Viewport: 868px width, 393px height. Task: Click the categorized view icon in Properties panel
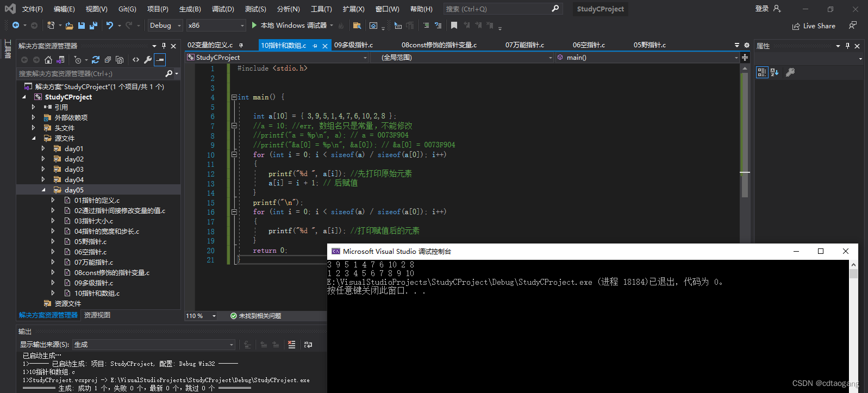(x=762, y=72)
